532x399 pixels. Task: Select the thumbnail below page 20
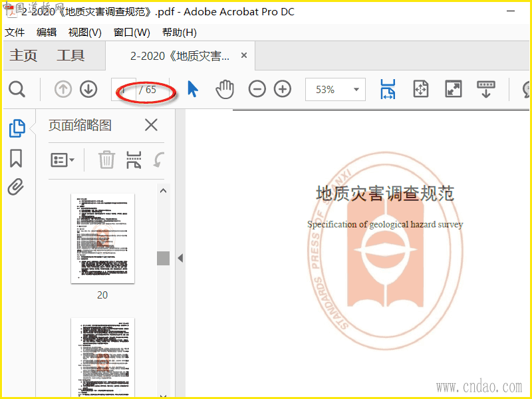(x=102, y=358)
